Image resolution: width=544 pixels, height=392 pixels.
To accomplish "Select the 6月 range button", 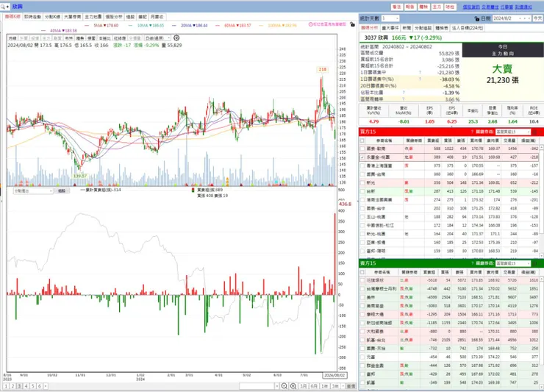I will 314,386.
